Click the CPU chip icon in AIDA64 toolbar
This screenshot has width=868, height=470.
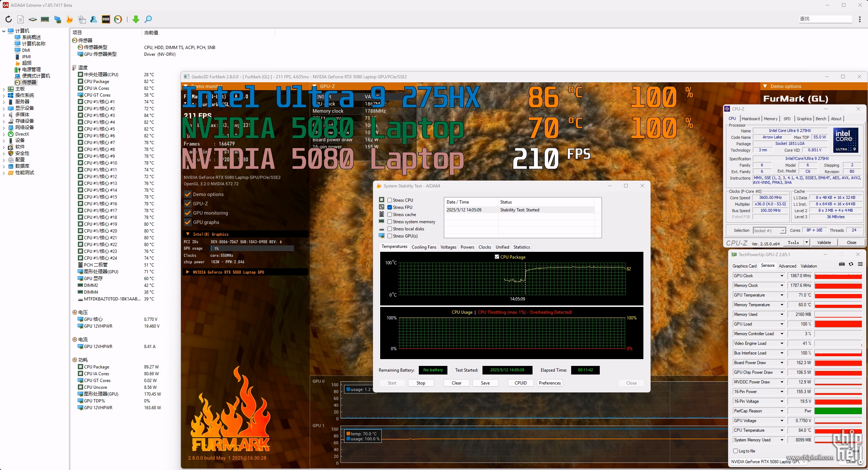click(x=33, y=19)
